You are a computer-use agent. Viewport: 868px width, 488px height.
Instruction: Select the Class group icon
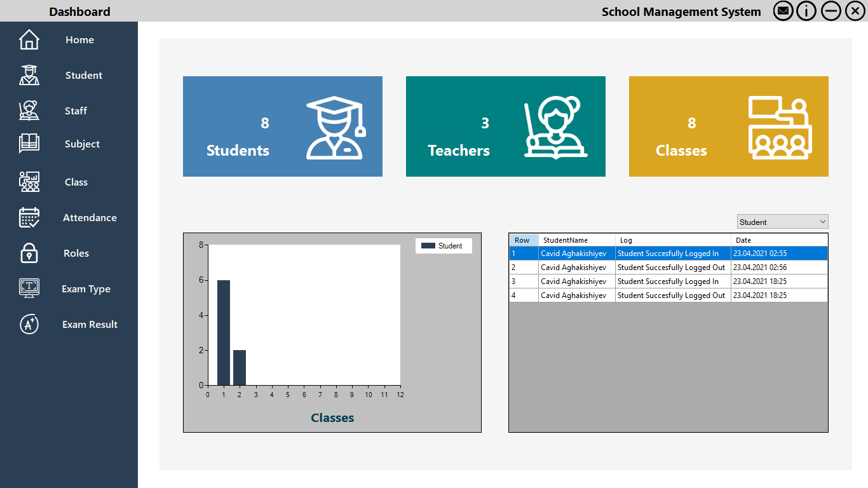(29, 182)
